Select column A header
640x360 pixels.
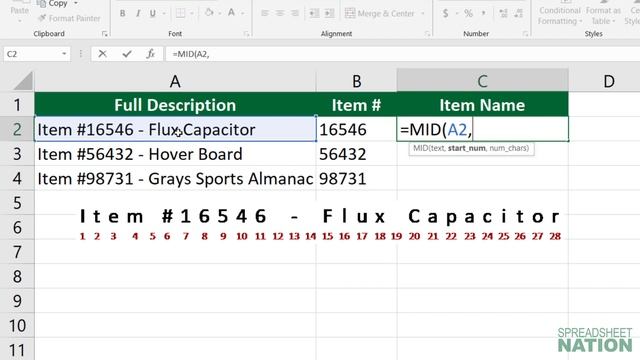(x=175, y=81)
